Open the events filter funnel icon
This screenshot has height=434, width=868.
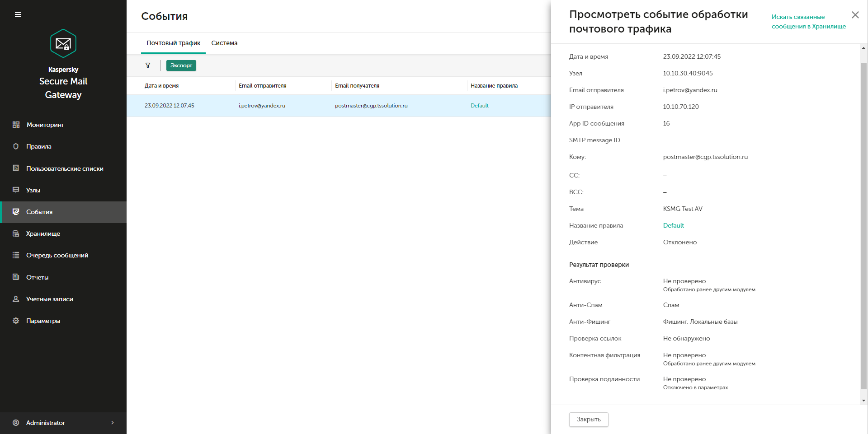click(x=148, y=65)
